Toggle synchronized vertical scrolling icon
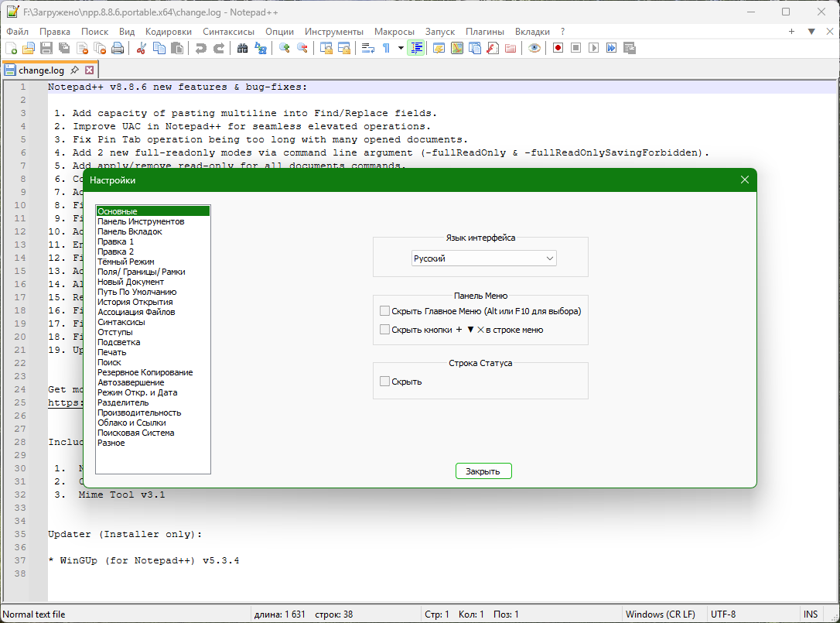The height and width of the screenshot is (623, 840). click(326, 48)
